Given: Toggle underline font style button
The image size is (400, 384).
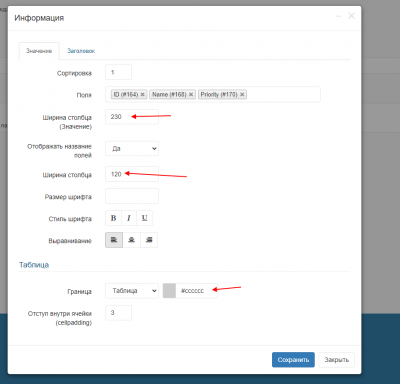Looking at the screenshot, I should pyautogui.click(x=144, y=218).
